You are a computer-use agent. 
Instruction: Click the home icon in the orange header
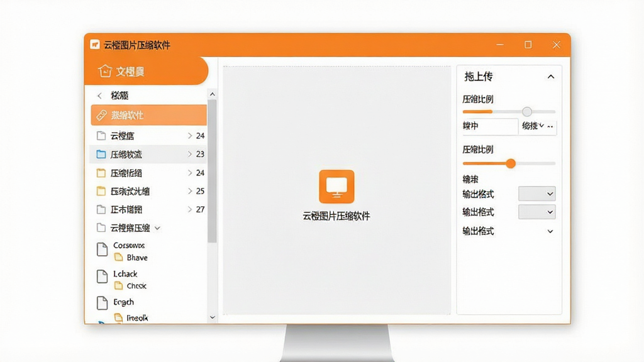105,71
